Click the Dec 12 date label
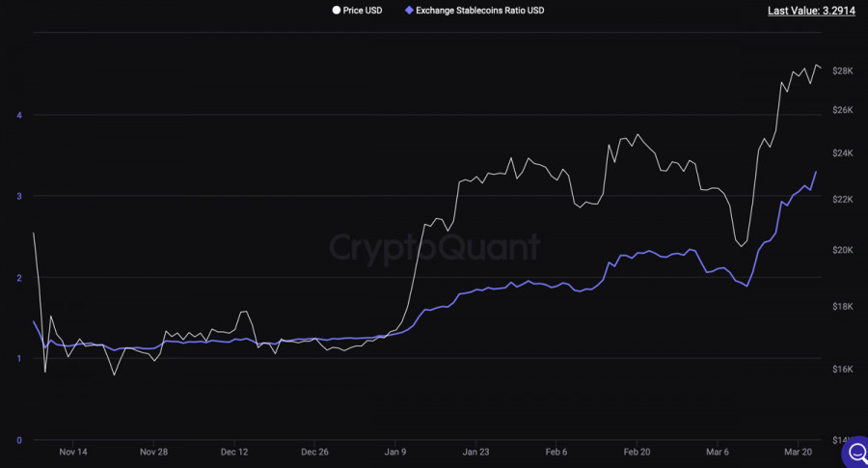This screenshot has width=868, height=468. tap(234, 451)
